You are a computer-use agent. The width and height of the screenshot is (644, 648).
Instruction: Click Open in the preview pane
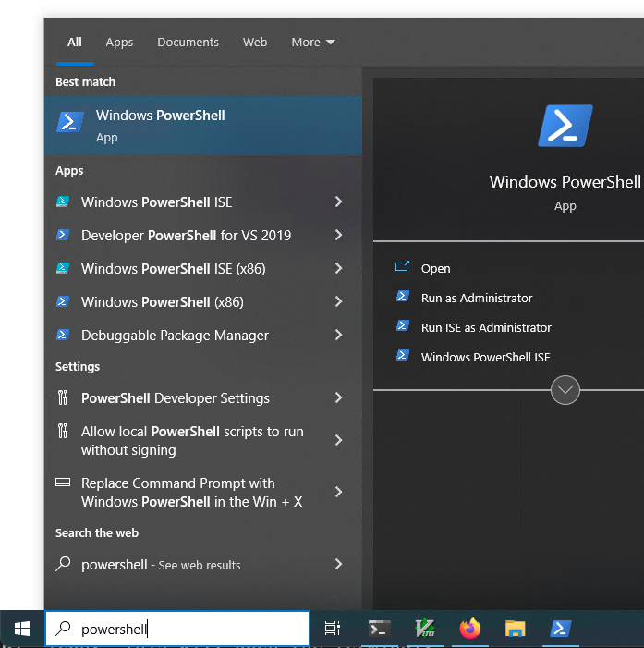click(x=436, y=269)
